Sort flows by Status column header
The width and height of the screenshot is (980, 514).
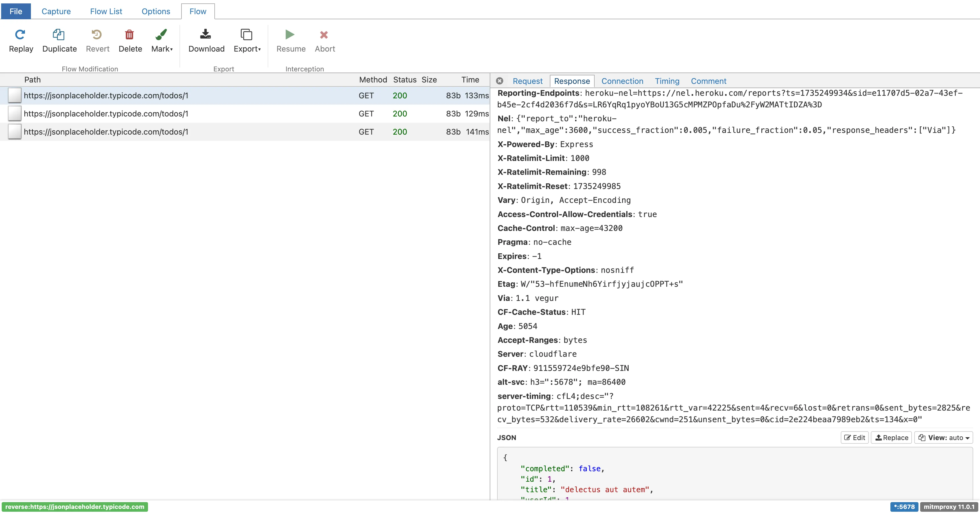[404, 80]
